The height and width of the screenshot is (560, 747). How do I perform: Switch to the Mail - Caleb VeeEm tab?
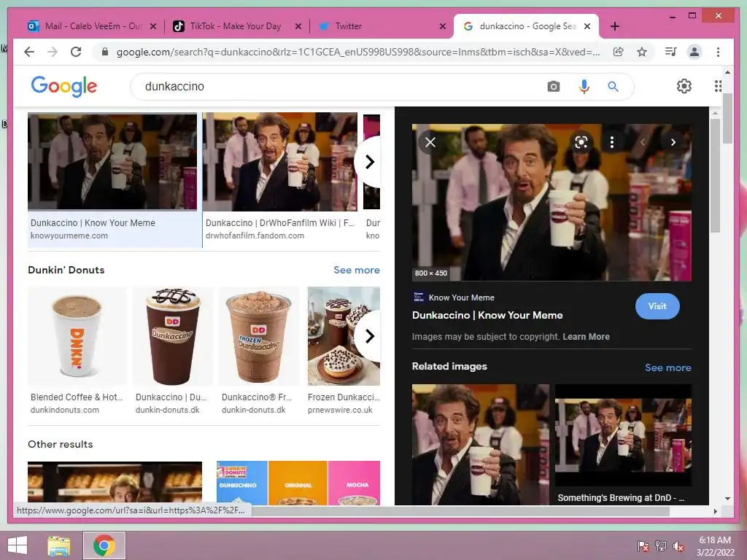(90, 26)
